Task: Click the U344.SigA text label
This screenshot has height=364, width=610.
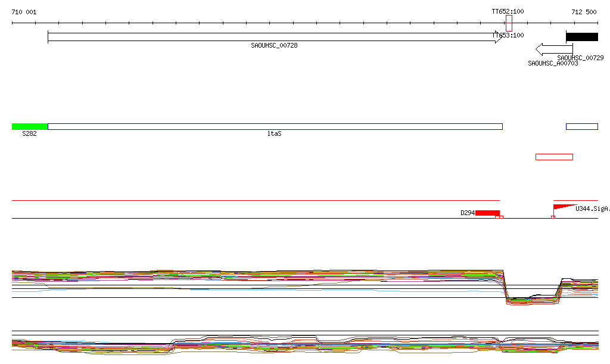Action: tap(592, 209)
